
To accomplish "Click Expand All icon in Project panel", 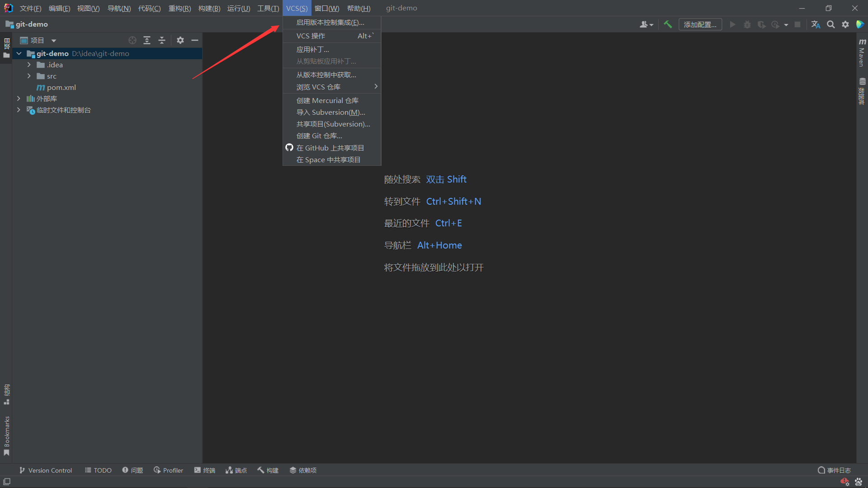I will [x=147, y=40].
